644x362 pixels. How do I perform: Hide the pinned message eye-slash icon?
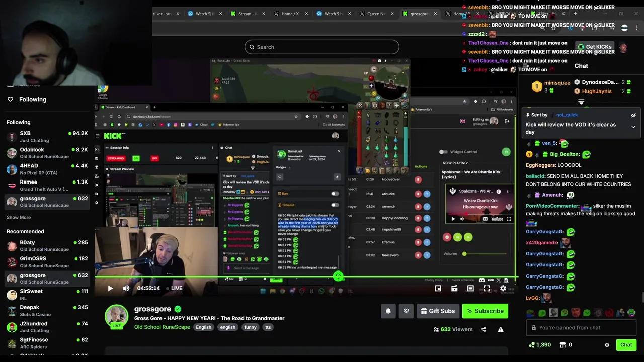633,115
